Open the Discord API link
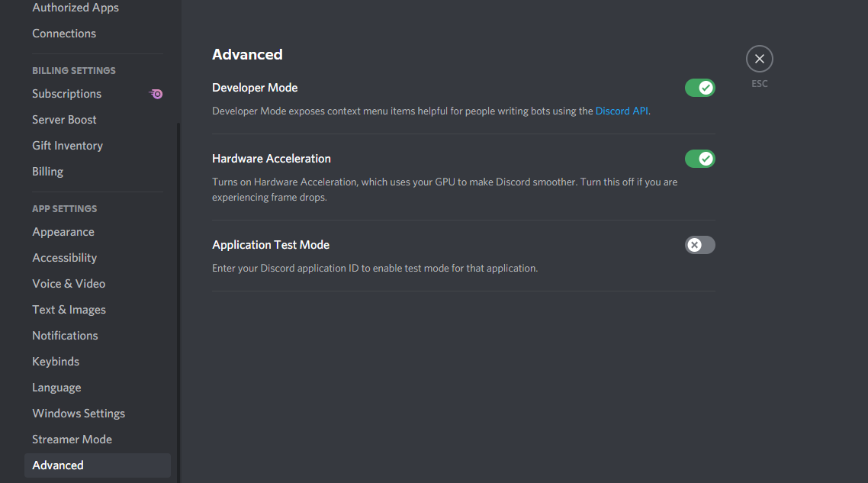868x483 pixels. tap(622, 111)
